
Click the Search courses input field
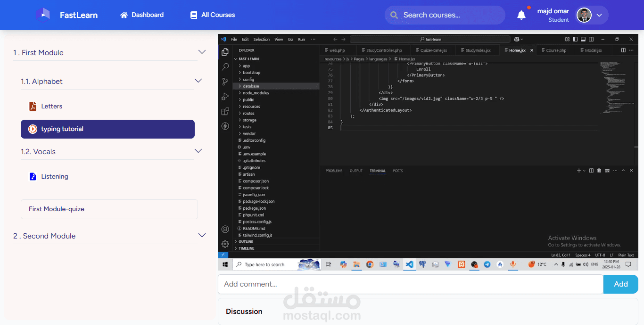(445, 15)
